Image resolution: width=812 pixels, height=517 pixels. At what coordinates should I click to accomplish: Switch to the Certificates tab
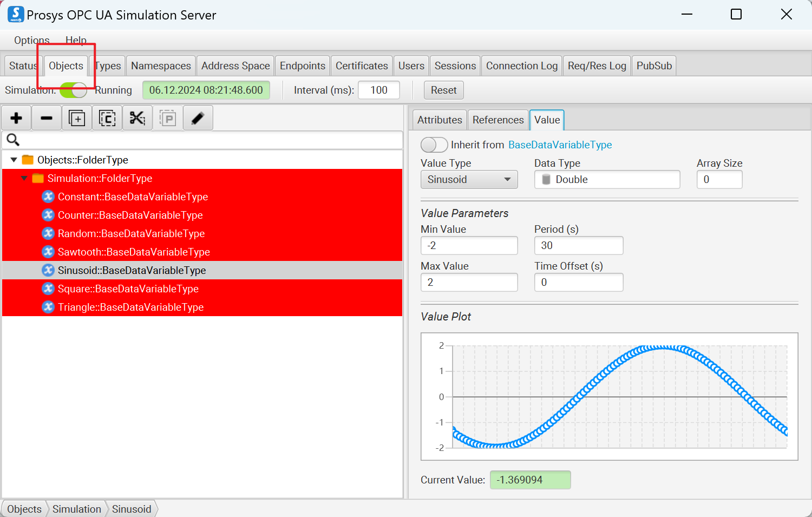(362, 66)
